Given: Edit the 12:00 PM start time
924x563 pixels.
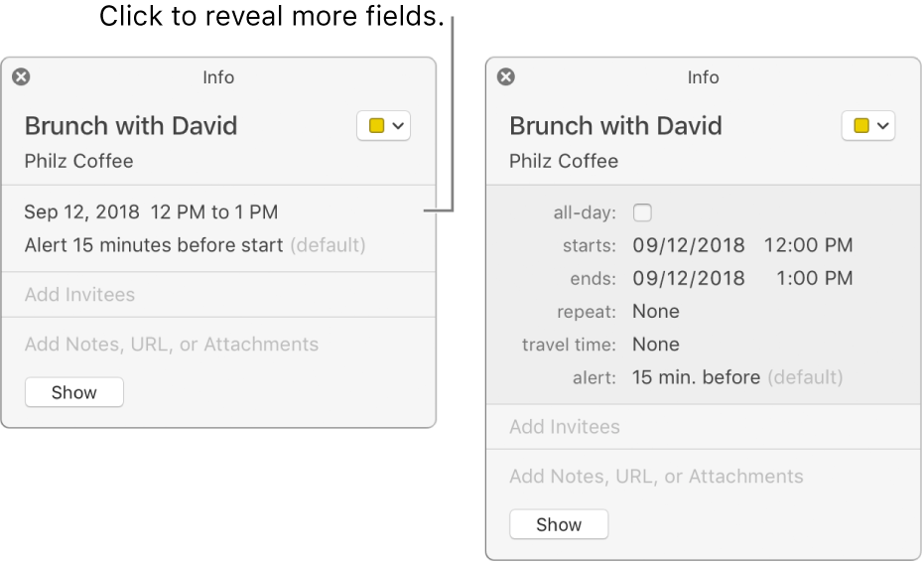Looking at the screenshot, I should click(808, 245).
